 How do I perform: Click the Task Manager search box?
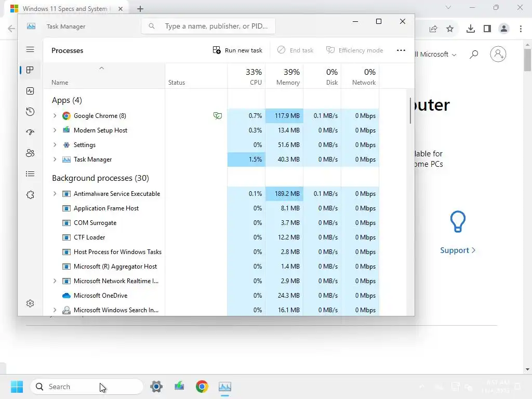point(208,26)
